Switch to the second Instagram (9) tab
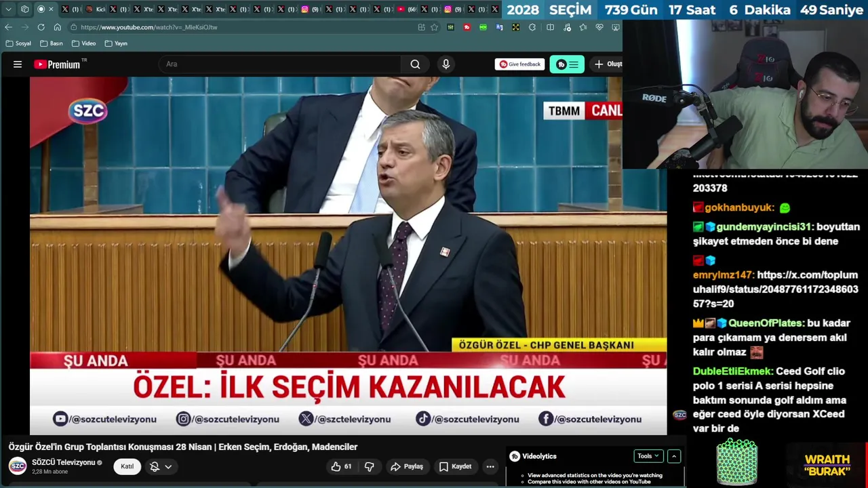The width and height of the screenshot is (868, 488). (x=453, y=9)
